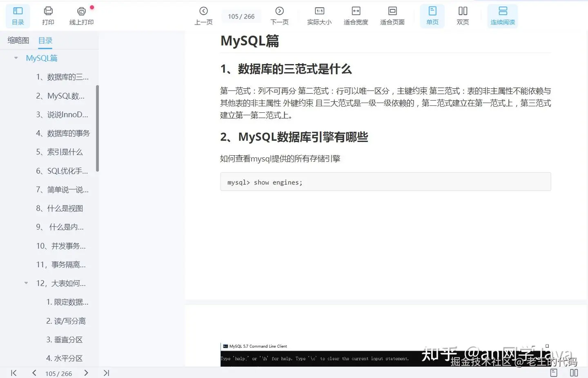Click text 如何查看mysql提供的所有存储引擎

(280, 159)
